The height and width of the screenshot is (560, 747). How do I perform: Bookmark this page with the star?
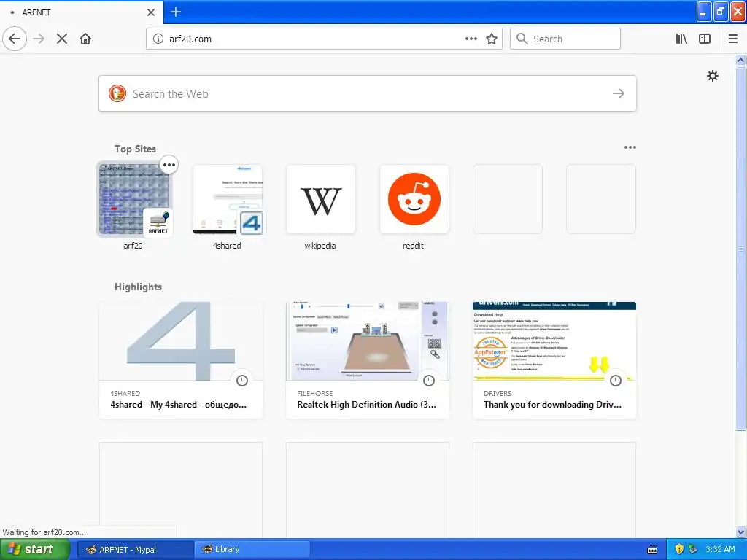point(492,39)
